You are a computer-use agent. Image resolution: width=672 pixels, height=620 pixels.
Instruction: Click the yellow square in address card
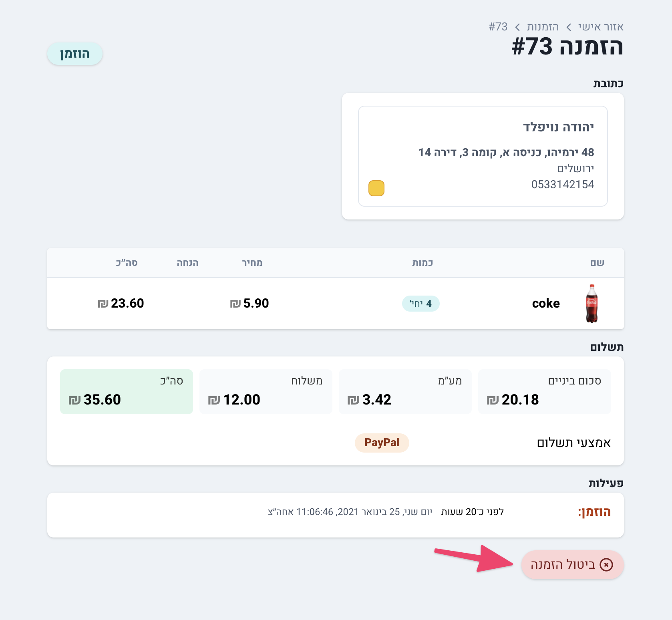[x=376, y=188]
